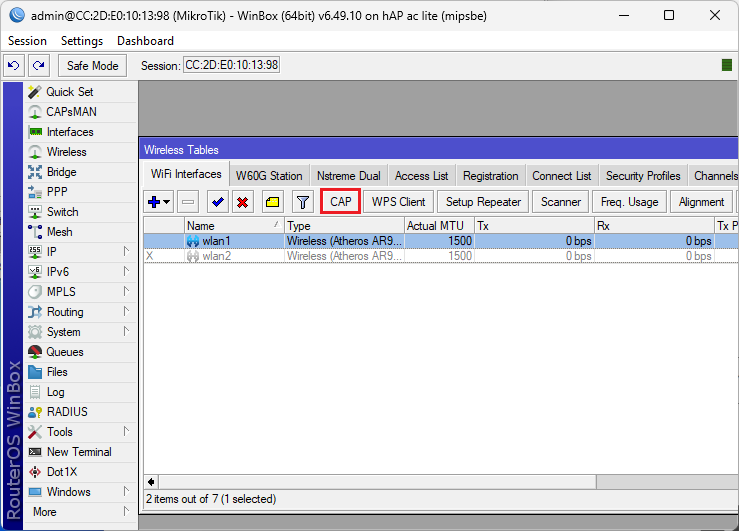This screenshot has width=739, height=531.
Task: Click the blue plus Add icon
Action: (154, 202)
